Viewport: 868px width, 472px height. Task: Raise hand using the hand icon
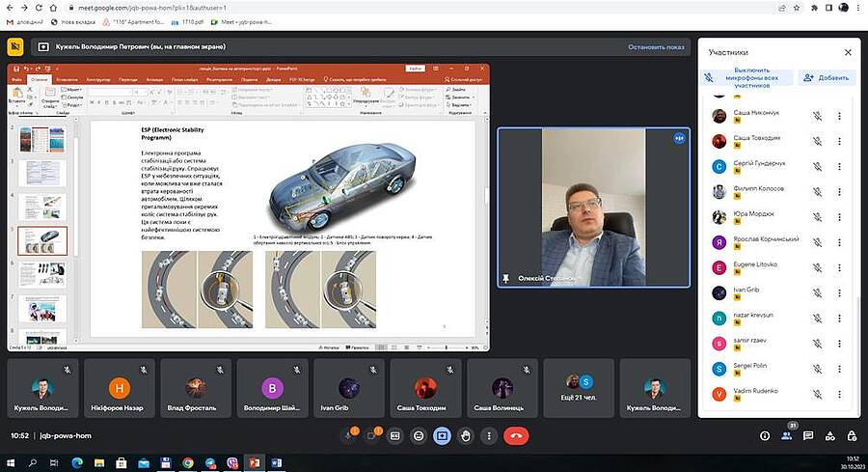[466, 435]
